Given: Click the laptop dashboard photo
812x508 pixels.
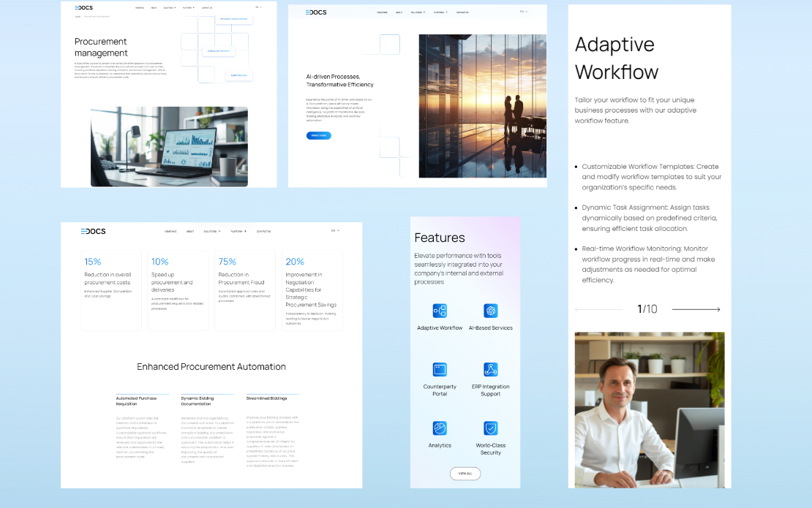Looking at the screenshot, I should point(169,146).
